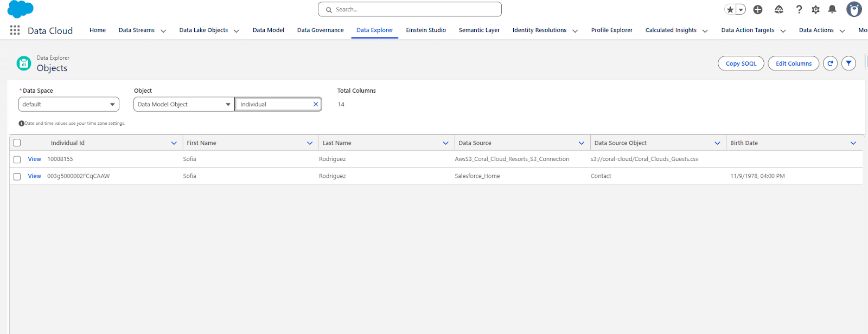Click in the global Search box
The width and height of the screenshot is (868, 334).
[410, 9]
